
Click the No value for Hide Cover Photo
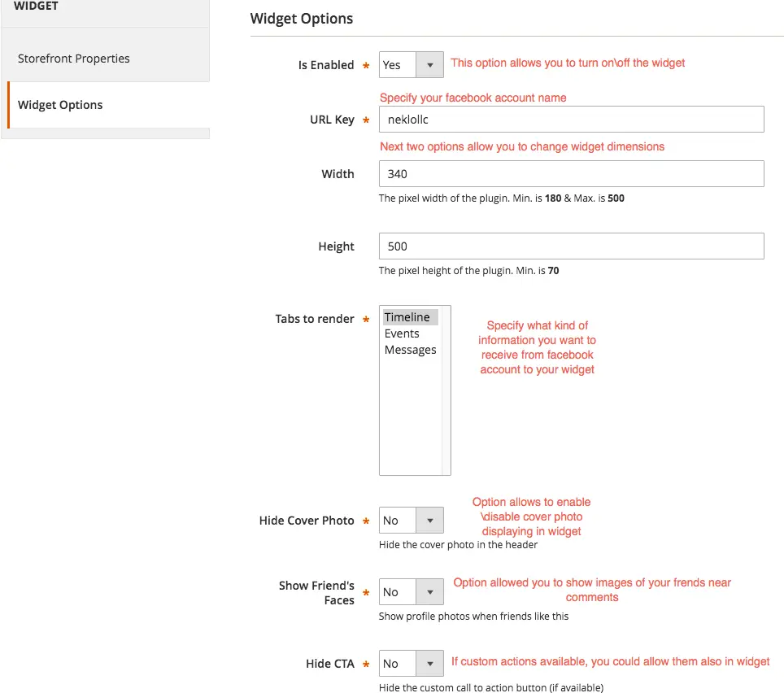pyautogui.click(x=390, y=521)
